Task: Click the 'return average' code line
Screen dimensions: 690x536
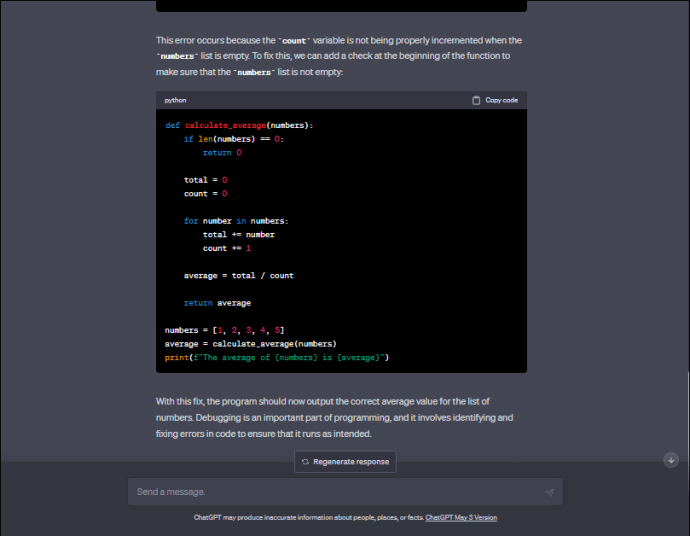Action: coord(217,303)
